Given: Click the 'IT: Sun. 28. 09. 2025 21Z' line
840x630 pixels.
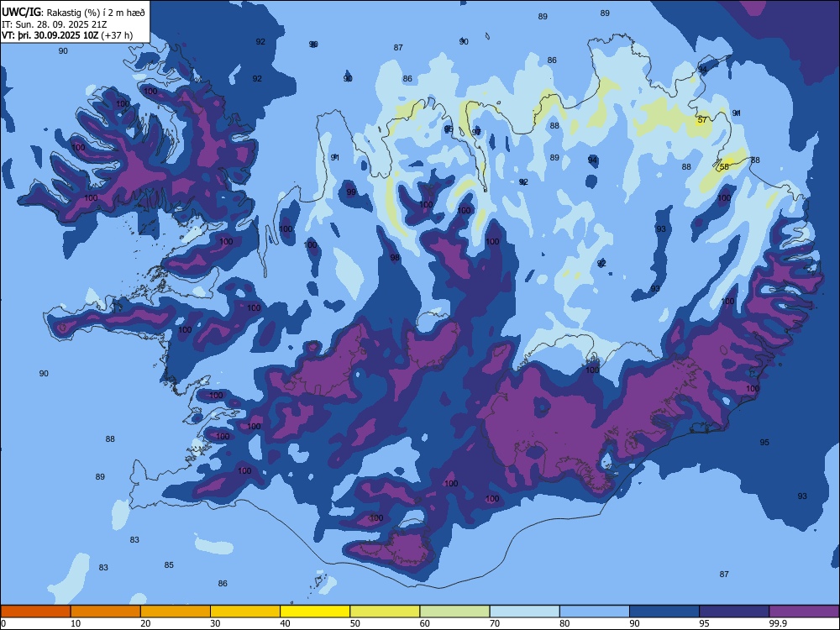Looking at the screenshot, I should (x=54, y=24).
